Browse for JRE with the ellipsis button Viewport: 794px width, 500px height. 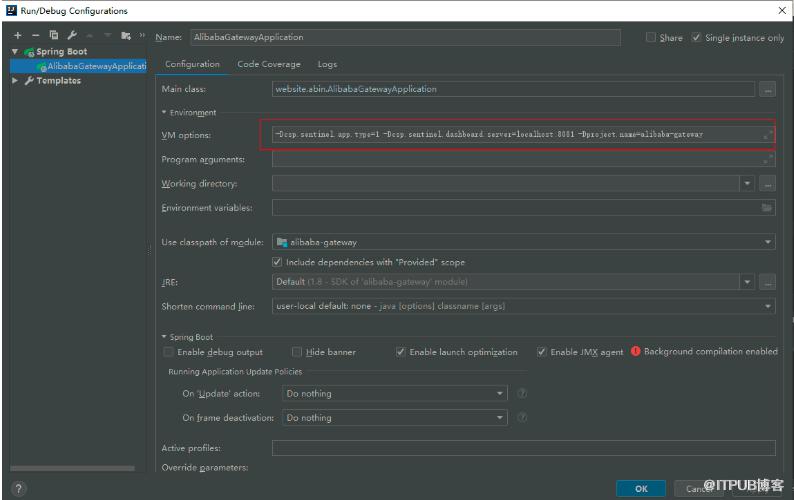(x=768, y=282)
